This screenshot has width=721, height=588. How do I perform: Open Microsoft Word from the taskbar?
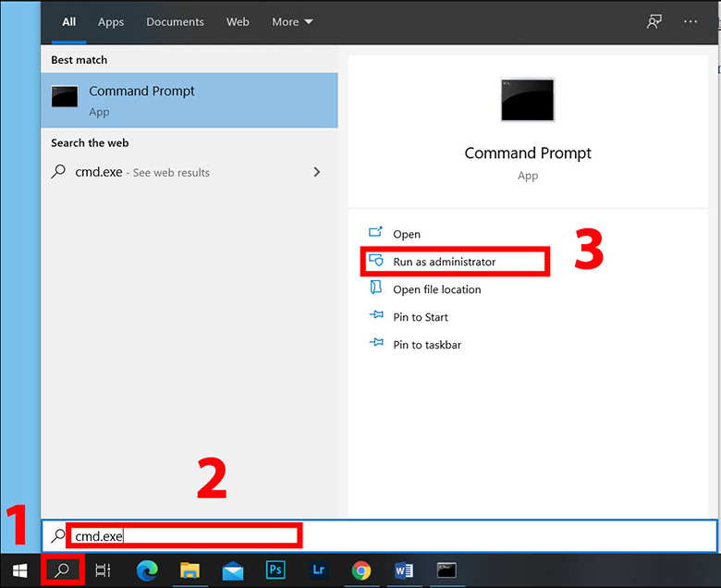(x=403, y=570)
